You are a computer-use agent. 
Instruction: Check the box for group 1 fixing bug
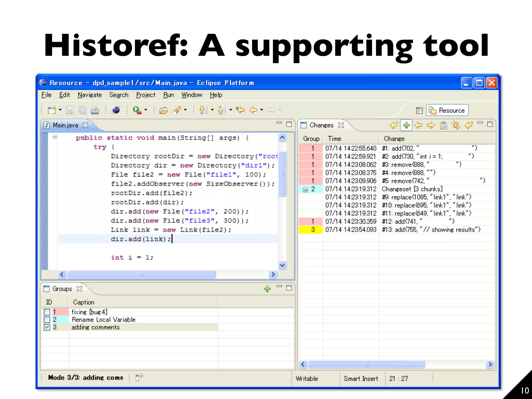(x=47, y=312)
